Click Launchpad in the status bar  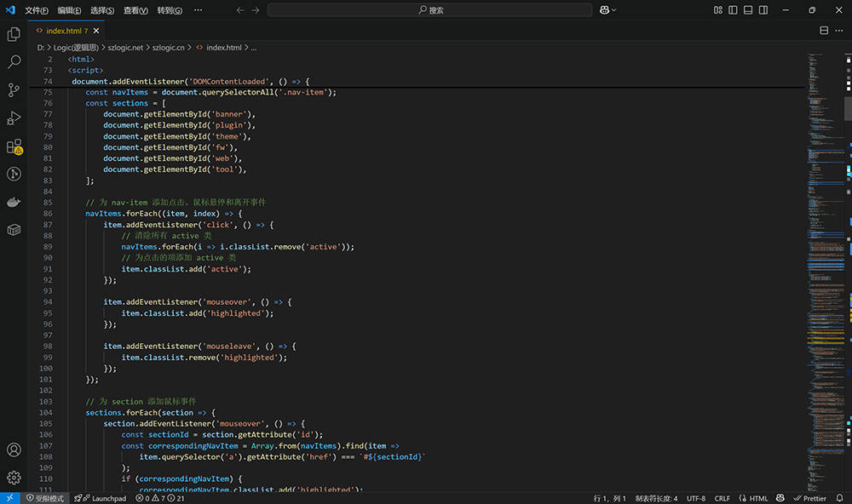pyautogui.click(x=100, y=498)
